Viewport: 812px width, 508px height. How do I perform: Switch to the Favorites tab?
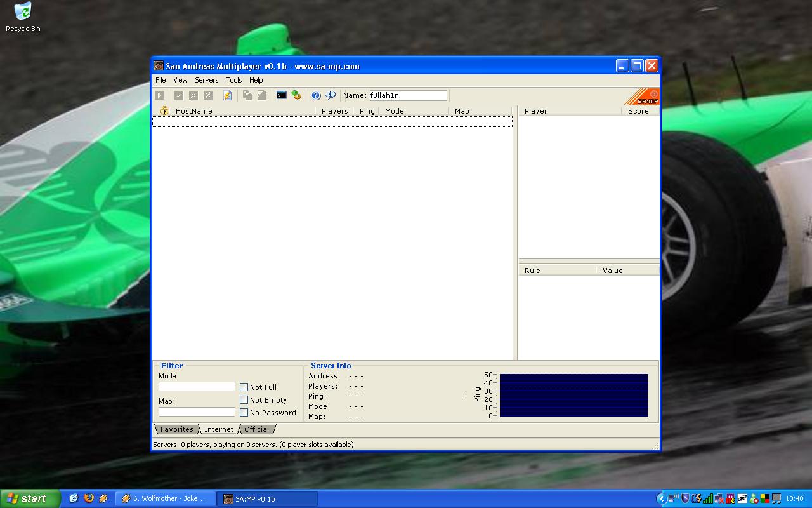point(176,429)
